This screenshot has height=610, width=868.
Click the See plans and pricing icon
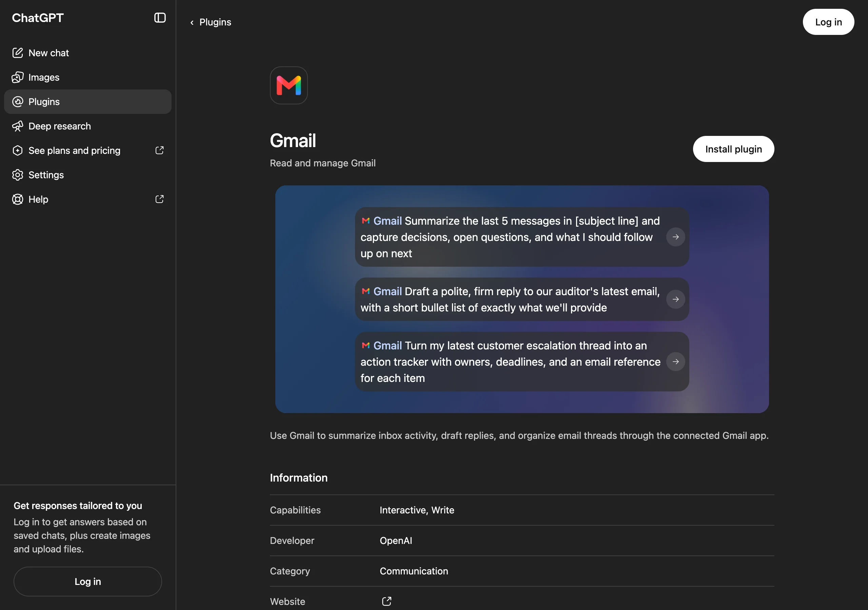(x=17, y=150)
